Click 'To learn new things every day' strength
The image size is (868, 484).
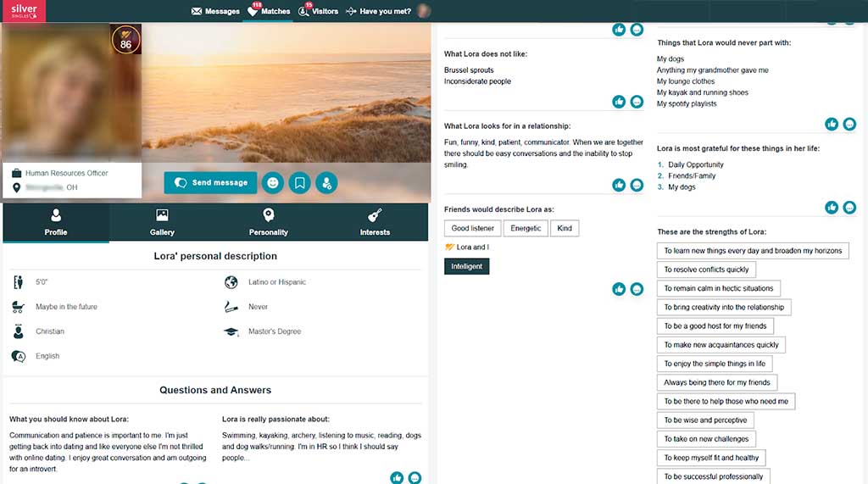click(x=753, y=251)
